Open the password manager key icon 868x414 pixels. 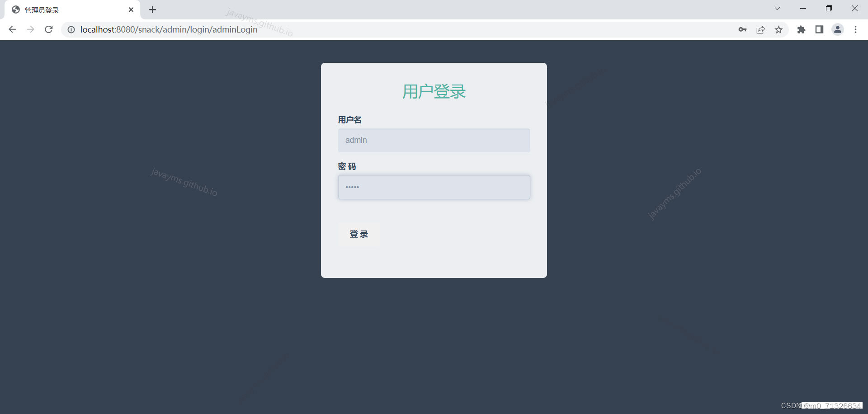(x=742, y=29)
